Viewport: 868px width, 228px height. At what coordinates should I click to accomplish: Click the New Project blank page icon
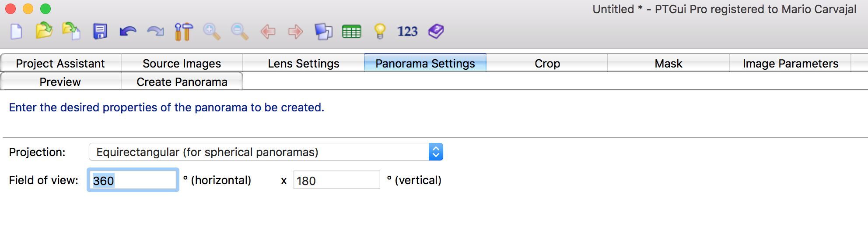[x=16, y=32]
